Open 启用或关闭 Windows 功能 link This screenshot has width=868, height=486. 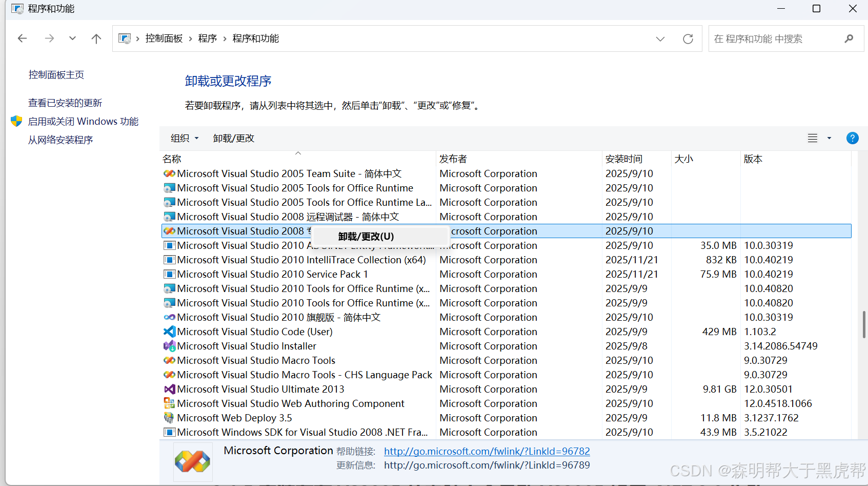pos(84,122)
